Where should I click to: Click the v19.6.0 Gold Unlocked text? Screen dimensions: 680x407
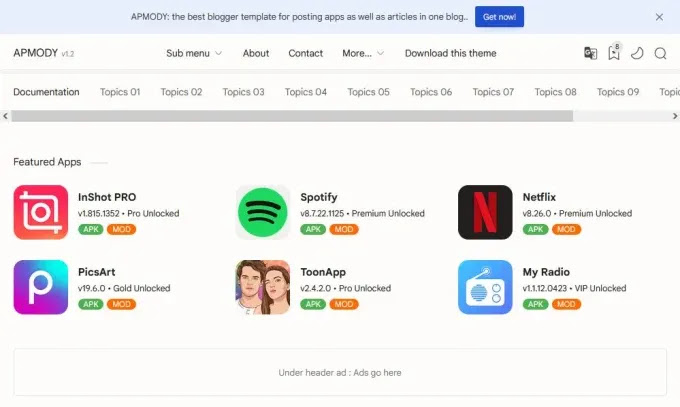pyautogui.click(x=124, y=288)
